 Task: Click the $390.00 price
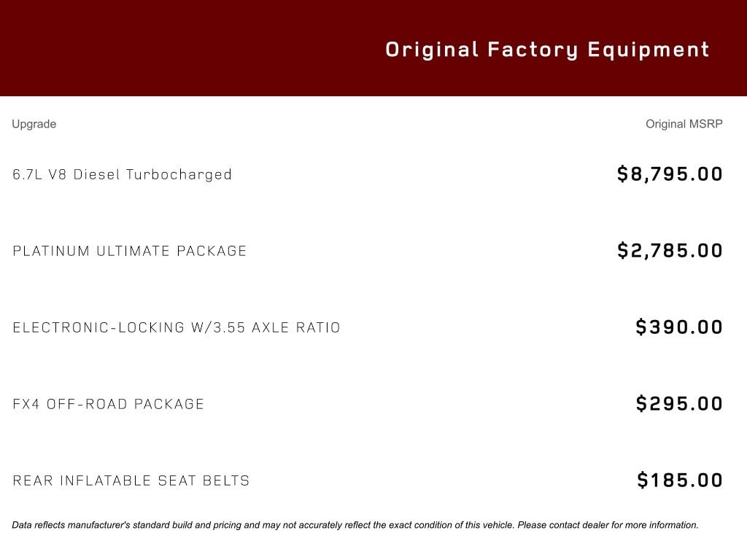tap(679, 327)
